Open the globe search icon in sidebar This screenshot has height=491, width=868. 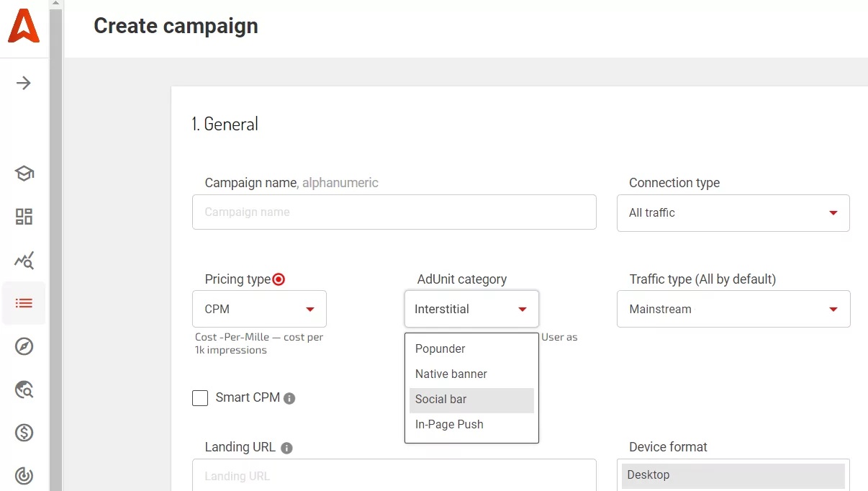(x=24, y=390)
